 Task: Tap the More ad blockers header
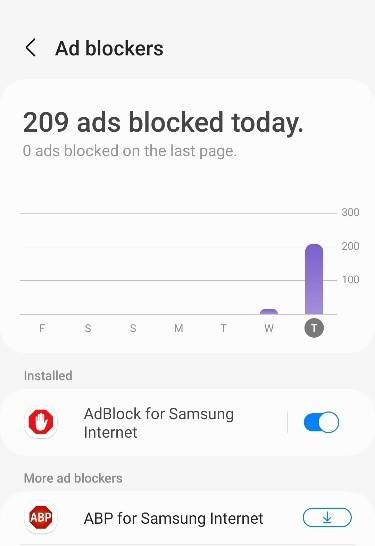[73, 478]
